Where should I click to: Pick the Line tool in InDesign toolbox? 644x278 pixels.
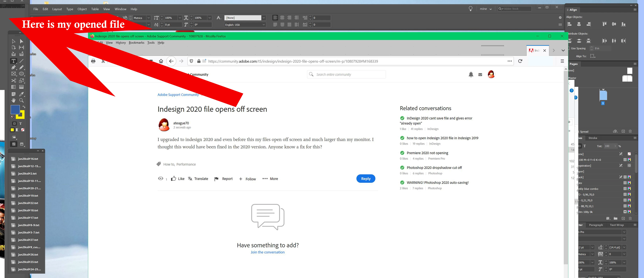(x=21, y=61)
